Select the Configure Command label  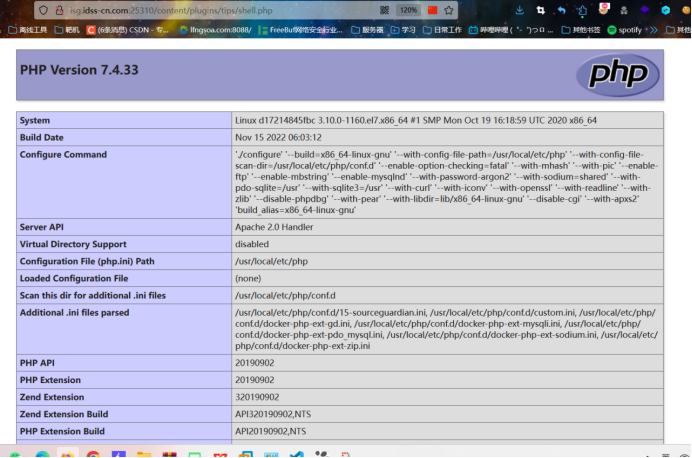point(63,154)
